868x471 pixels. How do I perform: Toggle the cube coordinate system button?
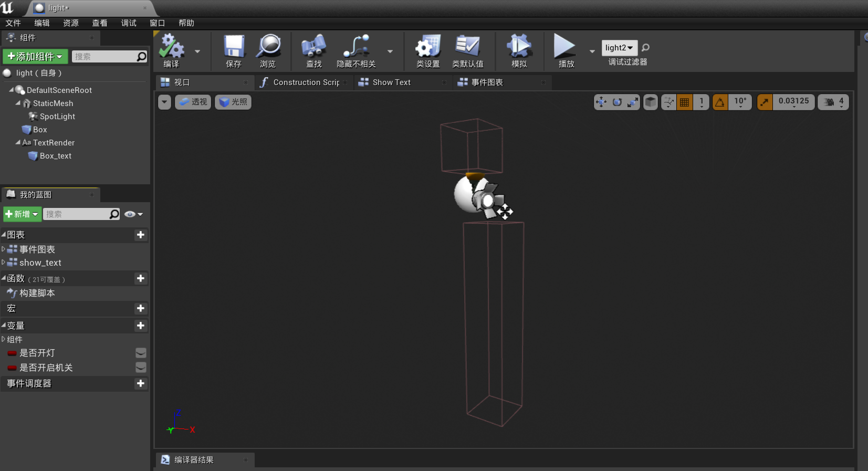(x=651, y=102)
